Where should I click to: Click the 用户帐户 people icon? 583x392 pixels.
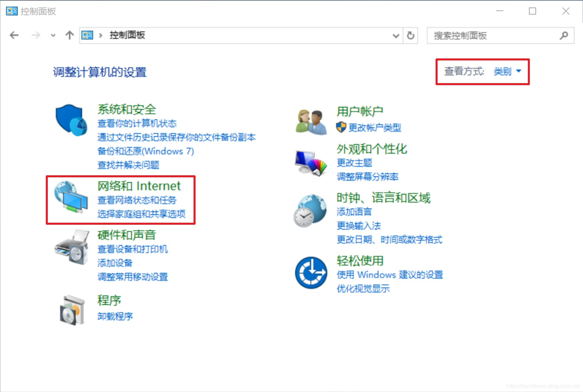(310, 121)
